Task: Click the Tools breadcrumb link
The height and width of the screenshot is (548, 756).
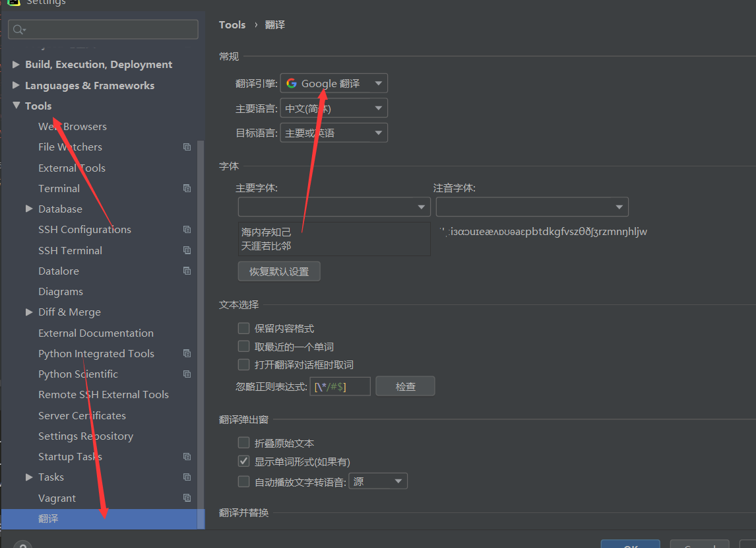Action: click(x=232, y=24)
